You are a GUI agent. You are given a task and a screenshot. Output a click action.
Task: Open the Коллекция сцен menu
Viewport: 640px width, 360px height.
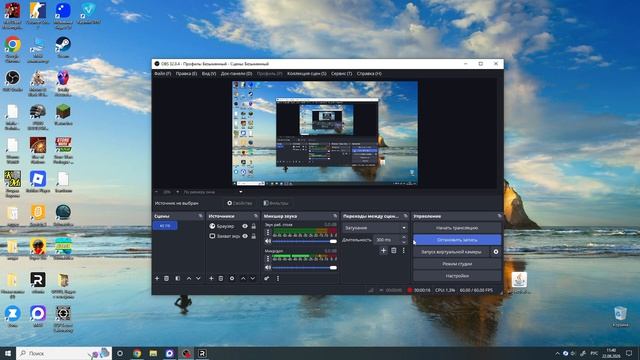[307, 74]
